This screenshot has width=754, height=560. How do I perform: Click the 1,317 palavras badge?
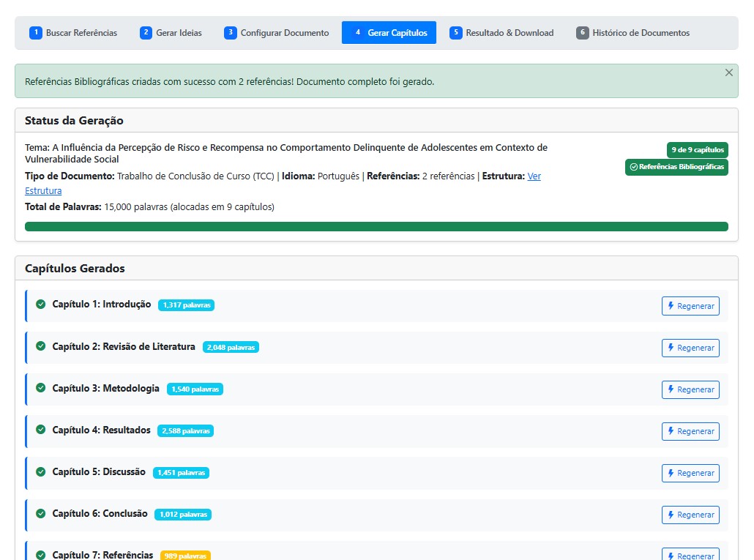[x=186, y=305]
